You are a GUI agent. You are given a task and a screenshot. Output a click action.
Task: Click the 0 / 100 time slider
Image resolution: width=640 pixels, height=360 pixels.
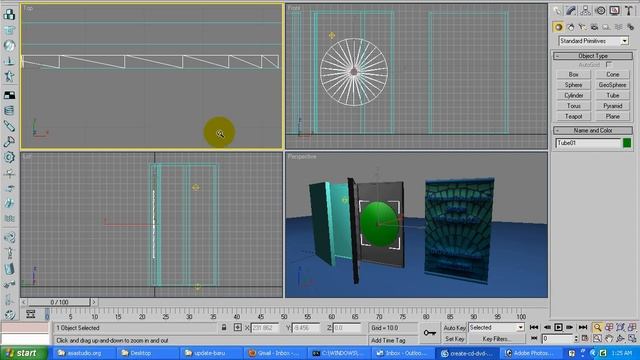tap(59, 302)
